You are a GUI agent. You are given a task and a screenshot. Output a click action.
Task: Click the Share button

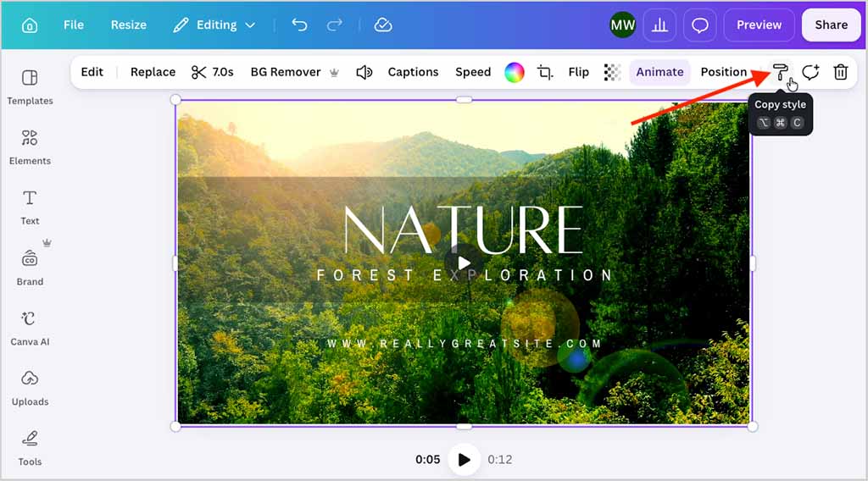click(831, 25)
